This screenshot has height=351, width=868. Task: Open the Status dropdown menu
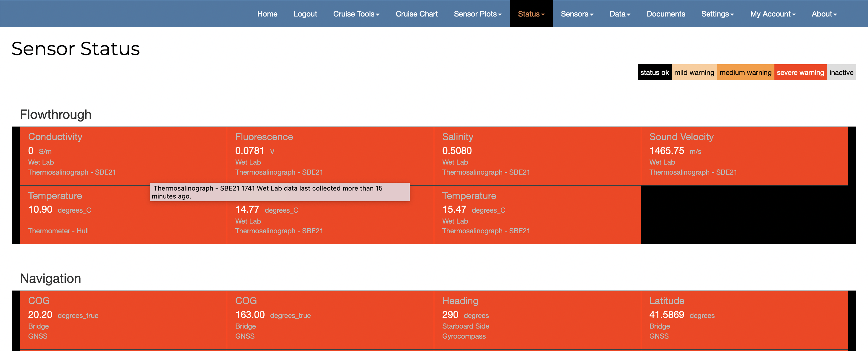[531, 14]
